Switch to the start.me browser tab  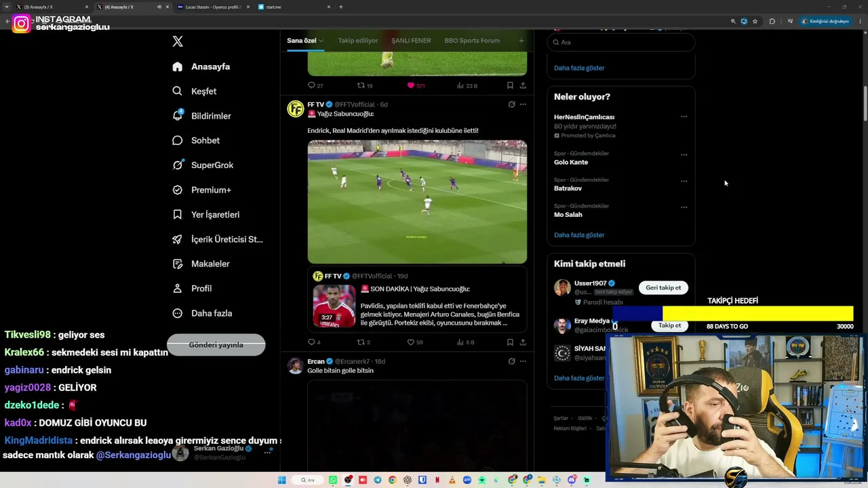click(294, 7)
